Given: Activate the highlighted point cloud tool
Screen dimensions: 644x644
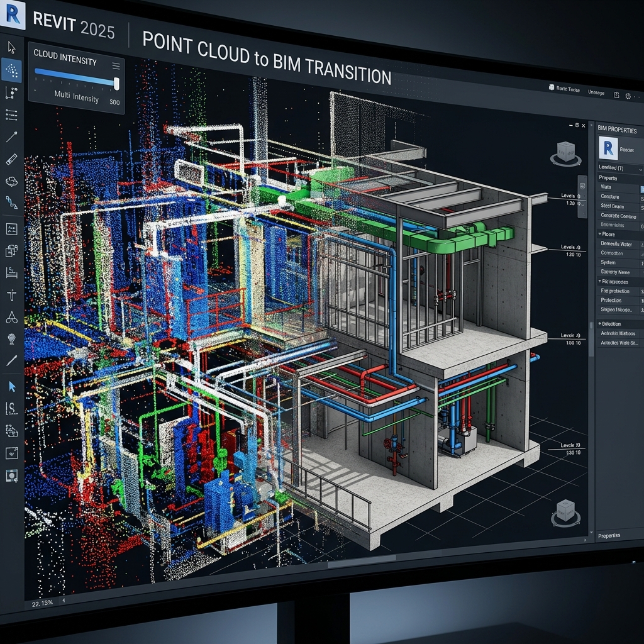Looking at the screenshot, I should tap(12, 70).
